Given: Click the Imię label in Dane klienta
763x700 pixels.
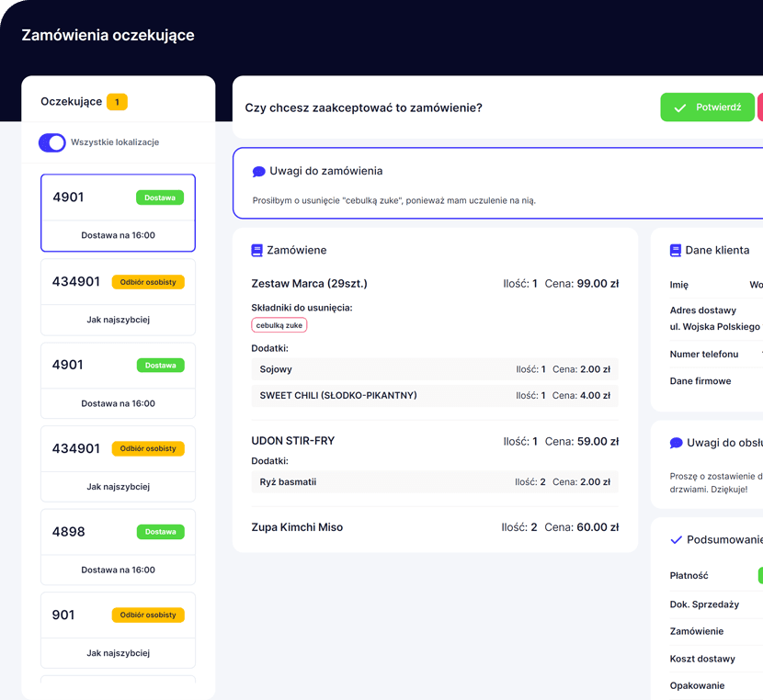Looking at the screenshot, I should 678,285.
